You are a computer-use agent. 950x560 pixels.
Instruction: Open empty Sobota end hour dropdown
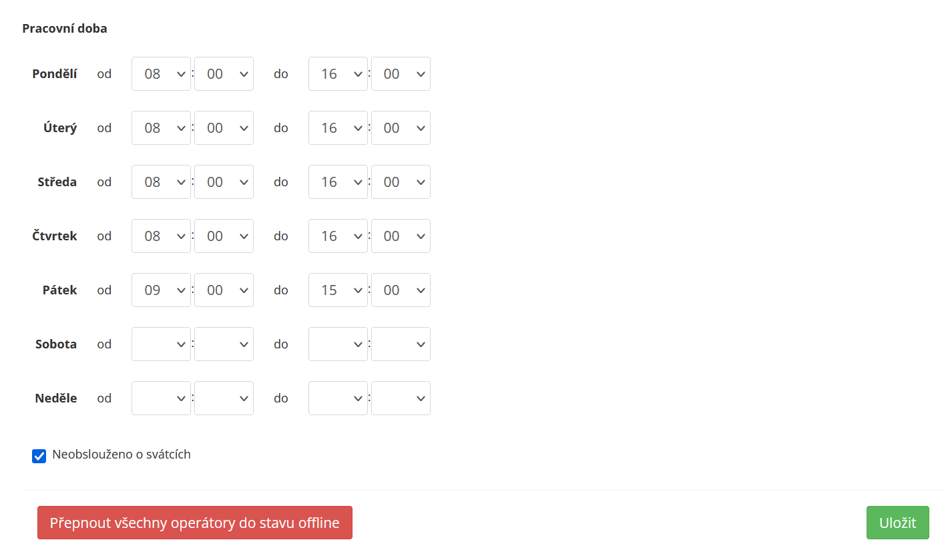click(338, 344)
